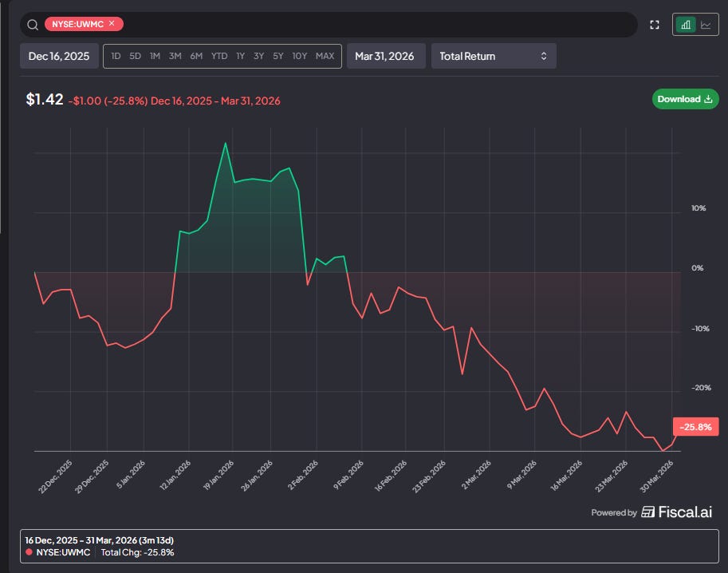
Task: Select the 1M time range
Action: tap(155, 56)
